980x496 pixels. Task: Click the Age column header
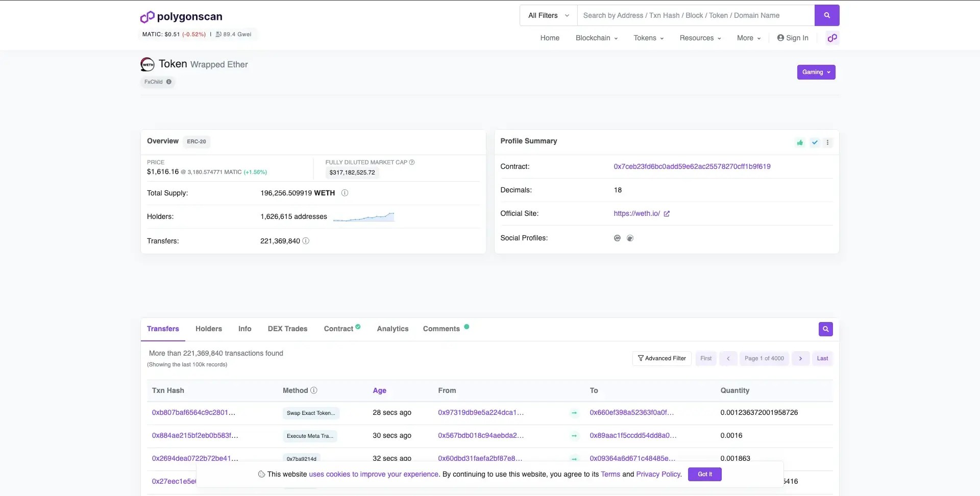click(379, 391)
